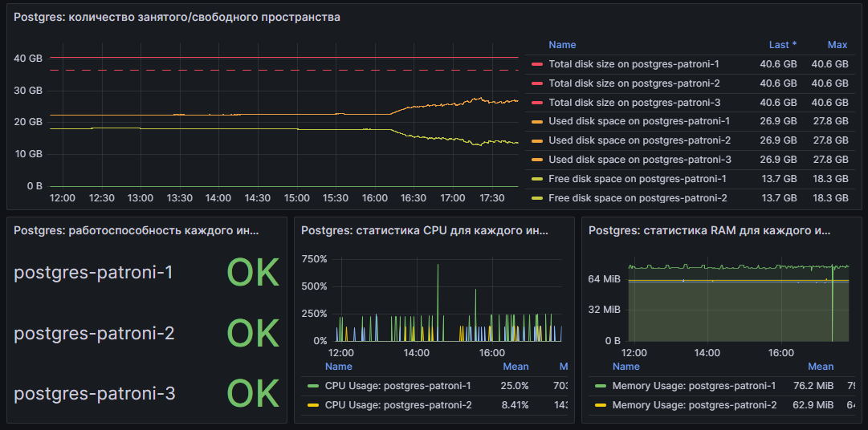Viewport: 868px width, 430px height.
Task: Click the Name header in RAM legend
Action: tap(626, 367)
